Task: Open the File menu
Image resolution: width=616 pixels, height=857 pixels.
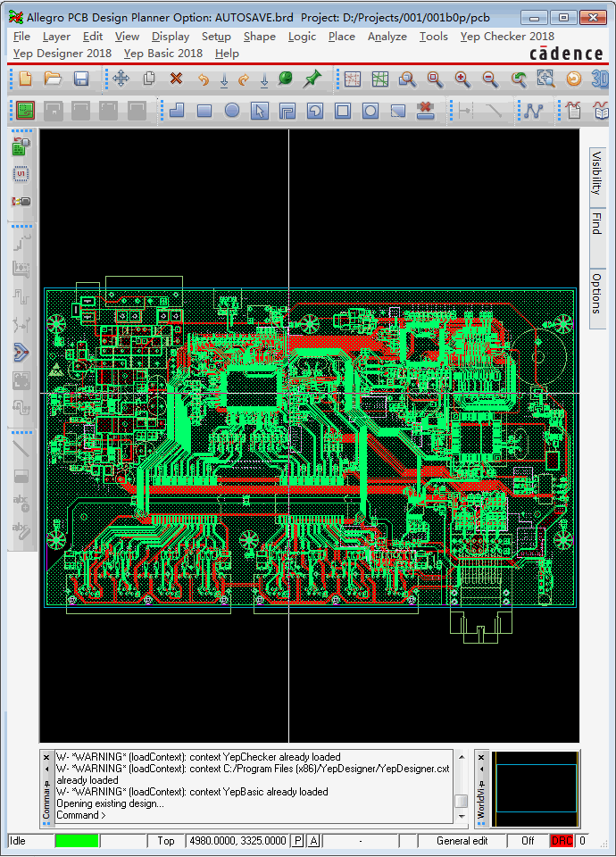Action: pos(21,37)
